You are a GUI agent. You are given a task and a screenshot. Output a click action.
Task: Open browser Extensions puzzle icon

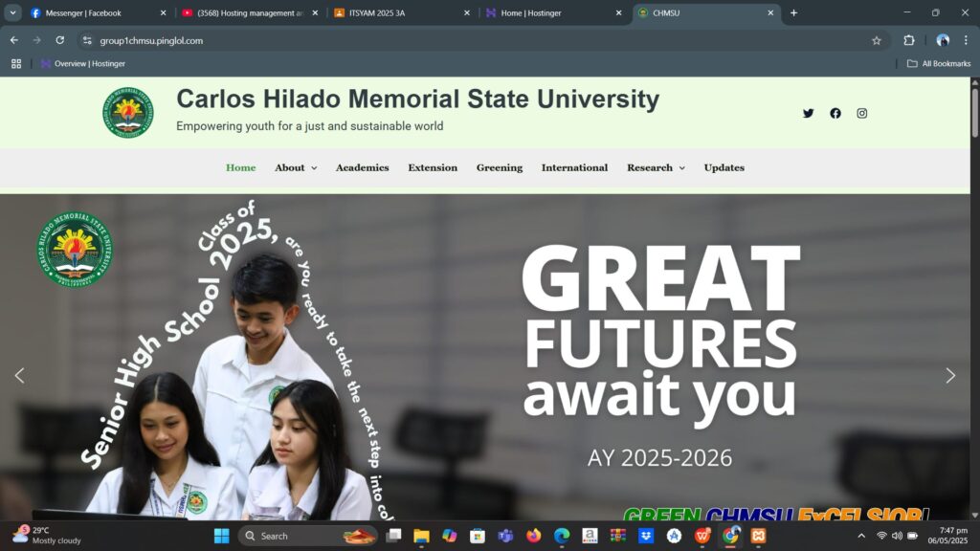pyautogui.click(x=909, y=40)
